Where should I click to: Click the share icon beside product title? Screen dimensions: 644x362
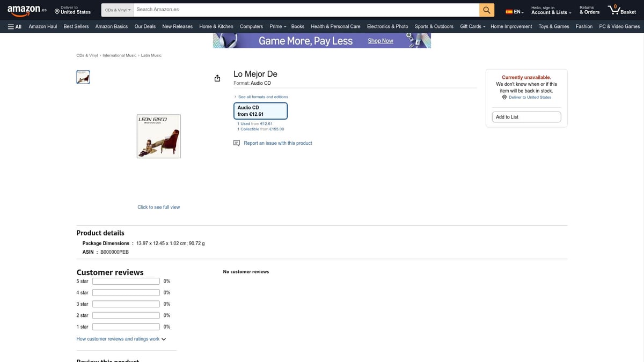click(217, 78)
